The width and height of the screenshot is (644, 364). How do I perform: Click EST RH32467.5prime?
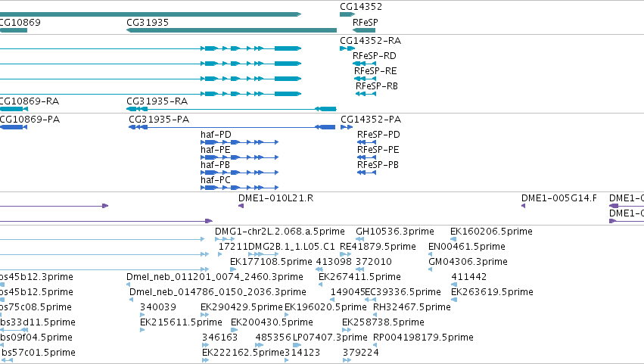point(412,307)
